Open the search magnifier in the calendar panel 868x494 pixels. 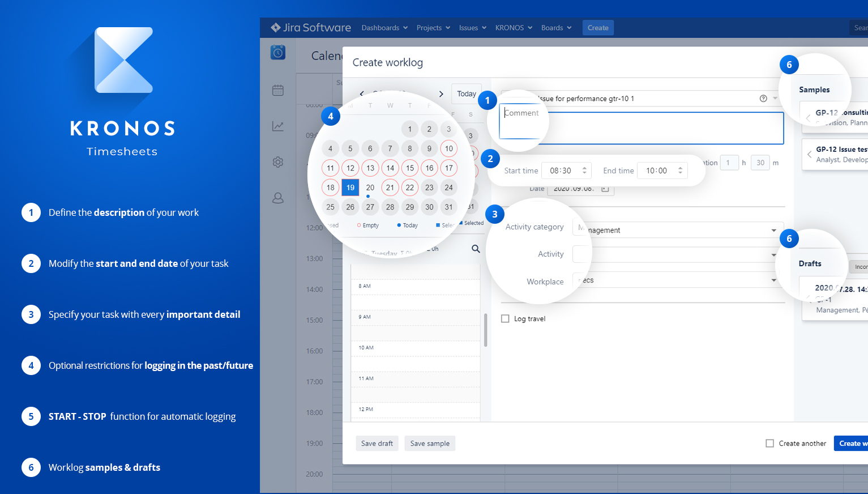click(x=475, y=248)
